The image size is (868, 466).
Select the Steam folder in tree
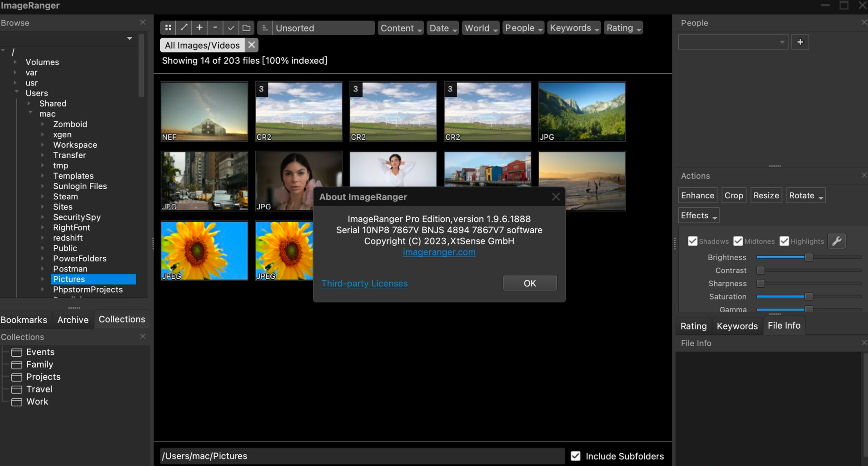coord(65,196)
